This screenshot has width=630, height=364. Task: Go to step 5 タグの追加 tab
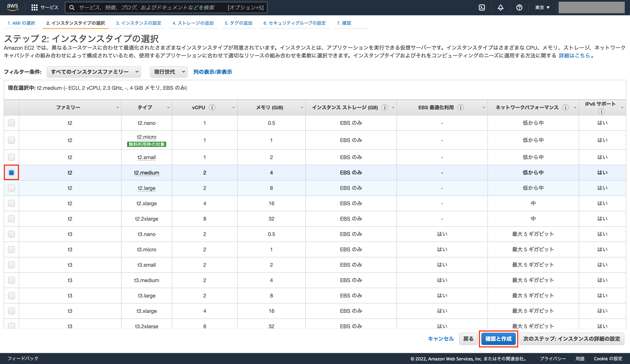(x=238, y=23)
